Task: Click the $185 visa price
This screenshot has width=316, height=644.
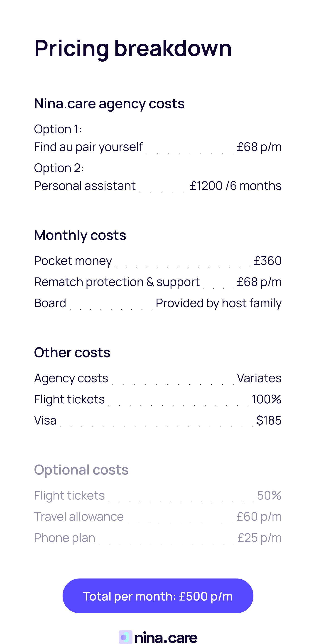Action: pos(269,420)
